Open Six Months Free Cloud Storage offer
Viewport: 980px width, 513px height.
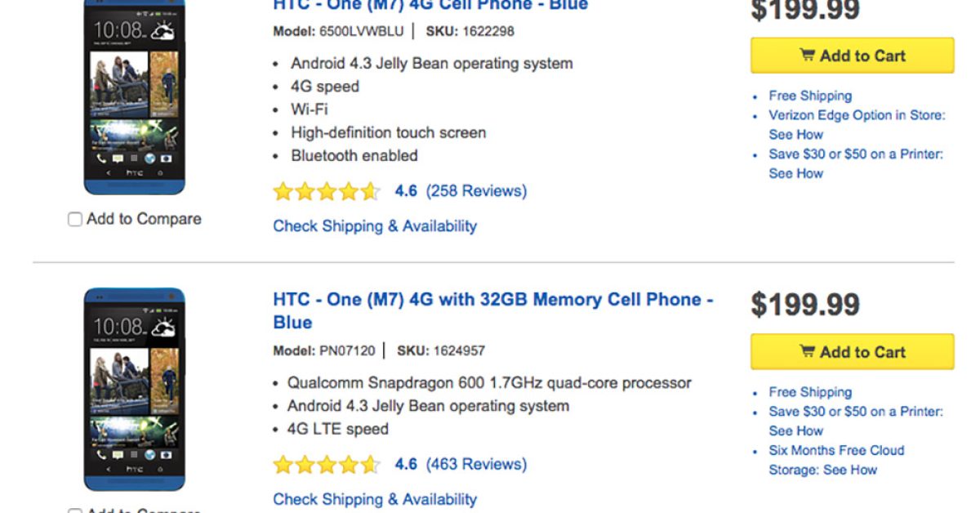pos(836,451)
